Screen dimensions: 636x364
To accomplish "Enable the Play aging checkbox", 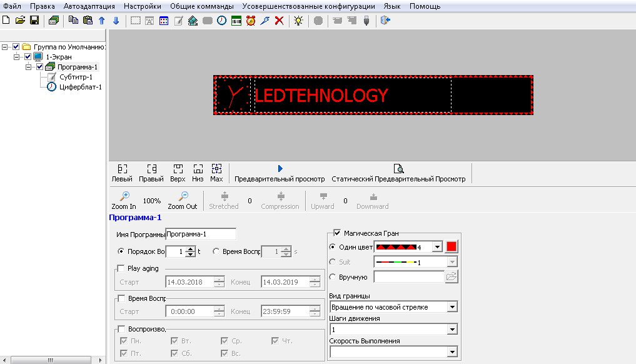I will tap(121, 268).
